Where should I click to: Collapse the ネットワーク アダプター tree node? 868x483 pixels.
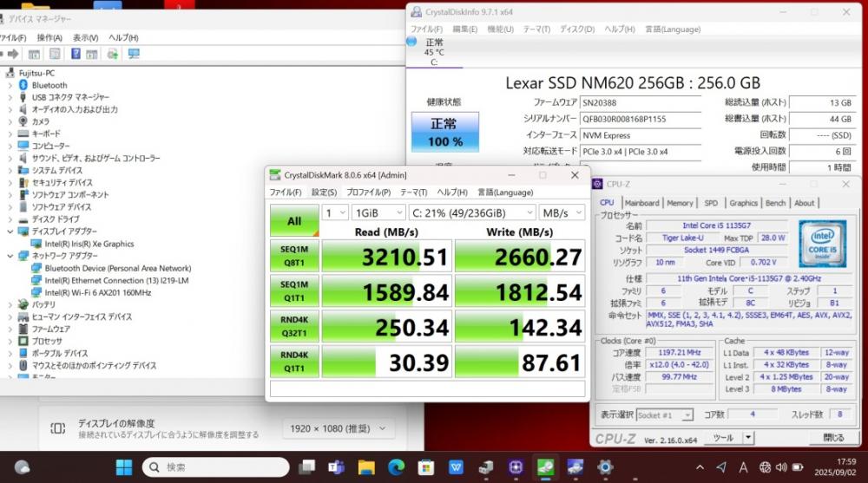pos(10,256)
